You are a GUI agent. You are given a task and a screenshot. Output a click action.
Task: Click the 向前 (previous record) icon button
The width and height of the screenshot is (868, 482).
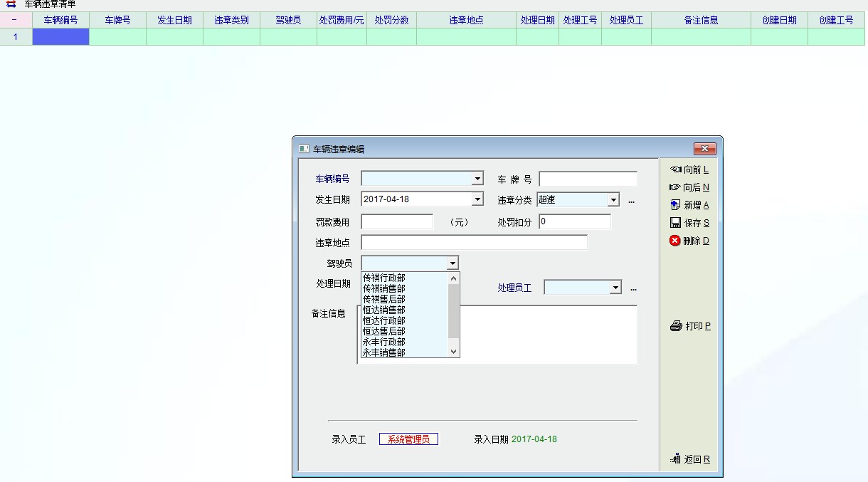pos(689,170)
